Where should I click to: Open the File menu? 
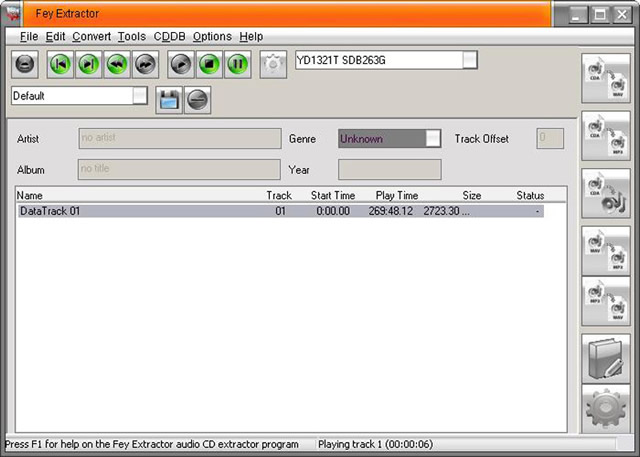(29, 37)
